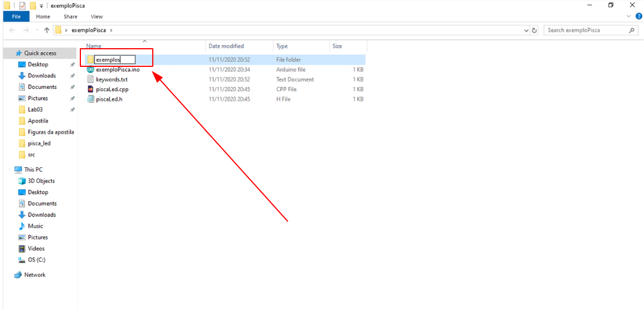Viewport: 644px width, 310px height.
Task: Click the New folder quick access icon
Action: [x=33, y=6]
